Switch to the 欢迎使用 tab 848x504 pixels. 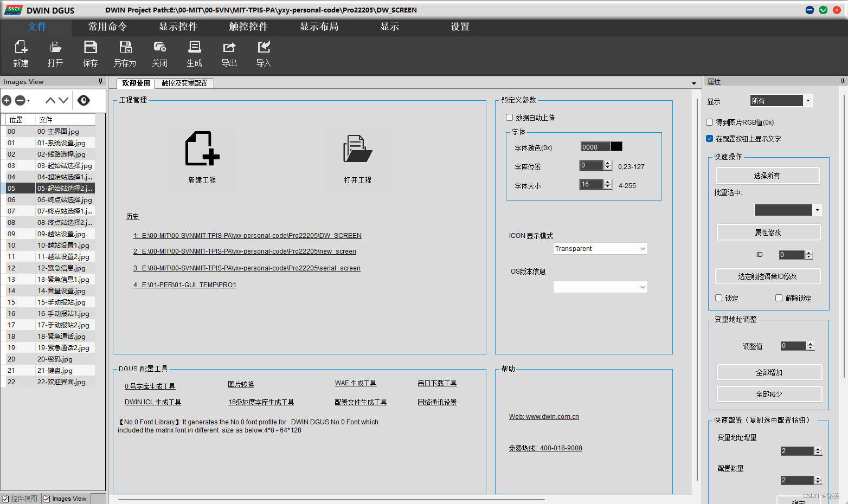136,83
